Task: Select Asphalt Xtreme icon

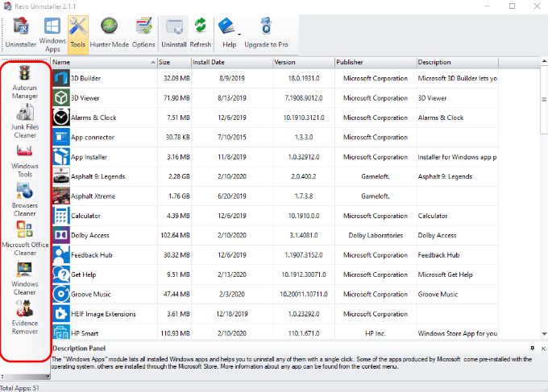Action: (61, 196)
